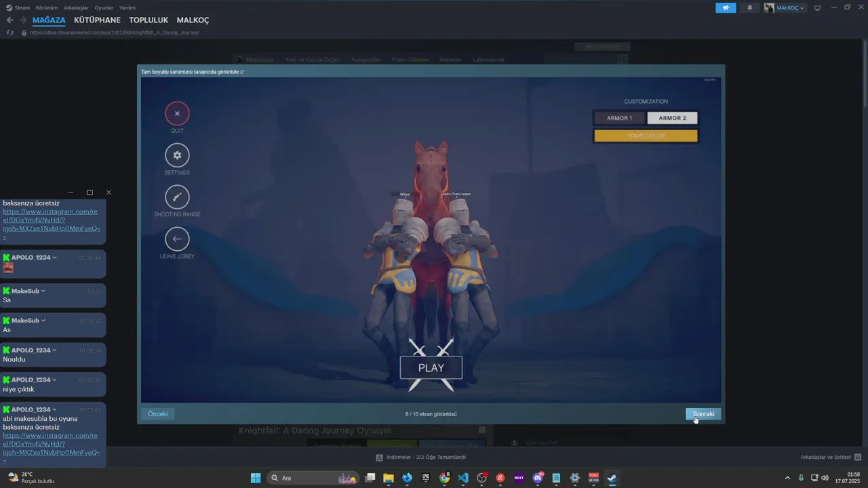Open the SETTINGS gear icon in game screenshot
868x488 pixels.
tap(177, 155)
